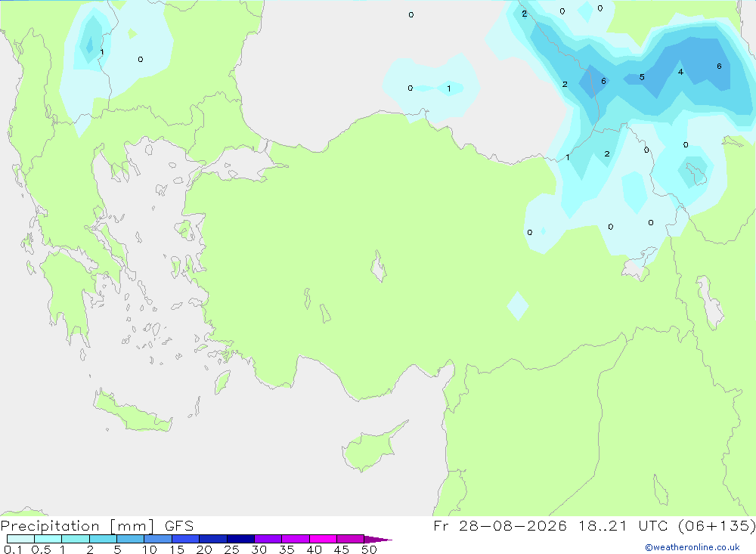Select the 5–10 mm legend swatch
The image size is (756, 554).
pos(131,539)
